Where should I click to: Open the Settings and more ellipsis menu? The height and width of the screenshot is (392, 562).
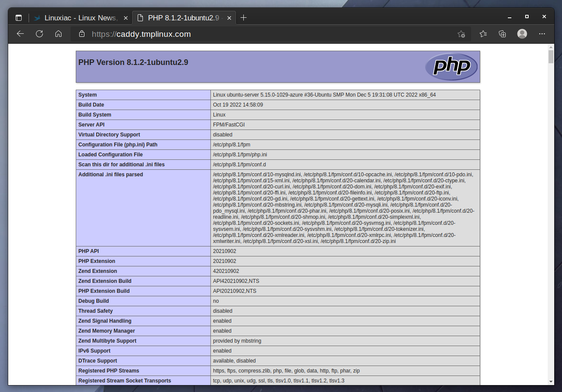[x=542, y=34]
